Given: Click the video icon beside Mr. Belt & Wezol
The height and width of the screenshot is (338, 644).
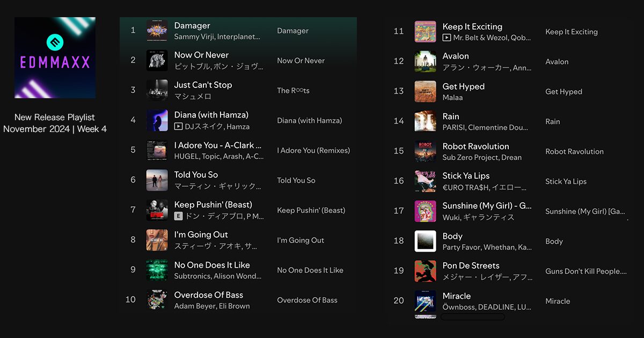Looking at the screenshot, I should [447, 38].
